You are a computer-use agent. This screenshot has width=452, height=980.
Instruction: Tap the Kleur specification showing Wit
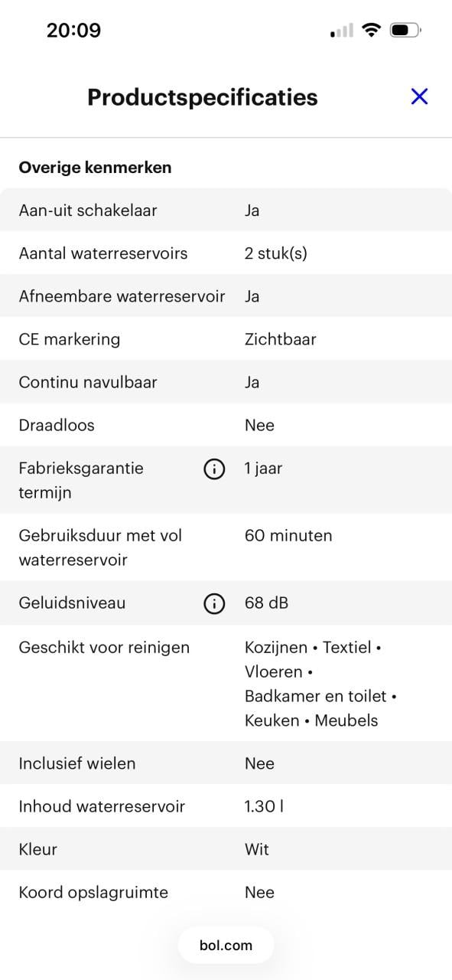(226, 849)
